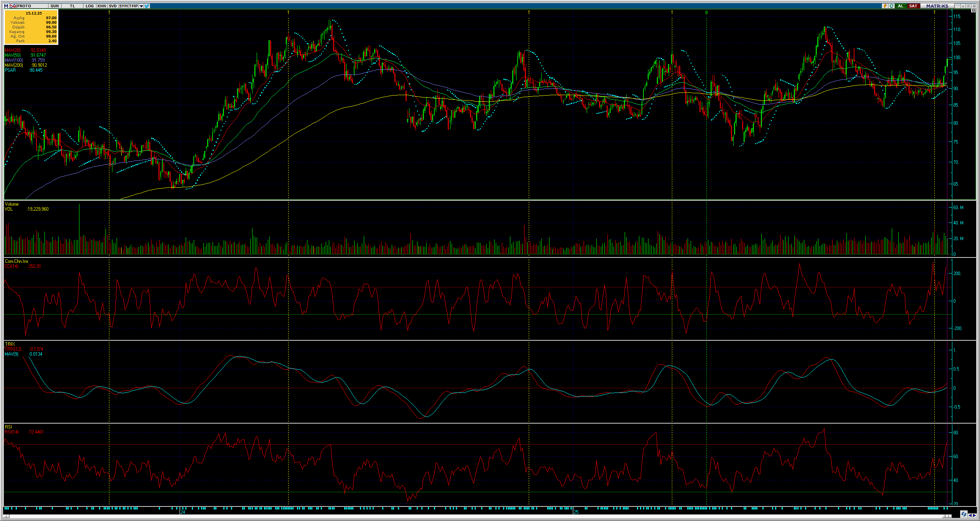The image size is (980, 521).
Task: Click the Matriks M logo icon
Action: pyautogui.click(x=6, y=6)
